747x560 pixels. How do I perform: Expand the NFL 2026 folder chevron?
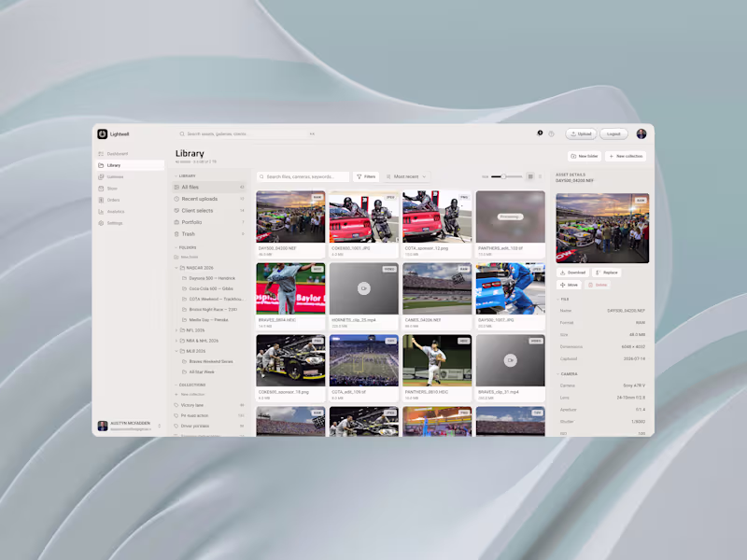[176, 330]
